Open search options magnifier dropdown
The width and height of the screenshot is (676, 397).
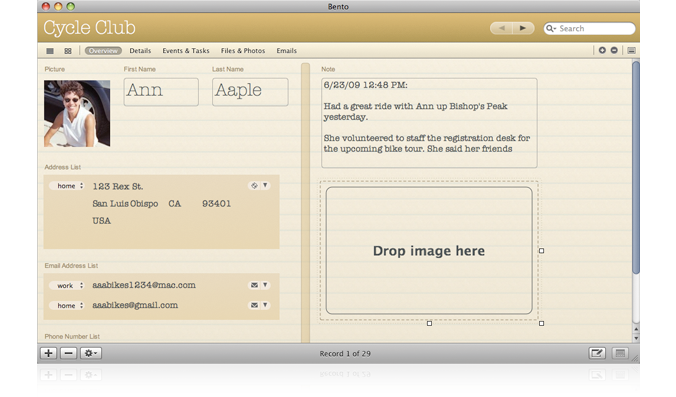pyautogui.click(x=551, y=28)
